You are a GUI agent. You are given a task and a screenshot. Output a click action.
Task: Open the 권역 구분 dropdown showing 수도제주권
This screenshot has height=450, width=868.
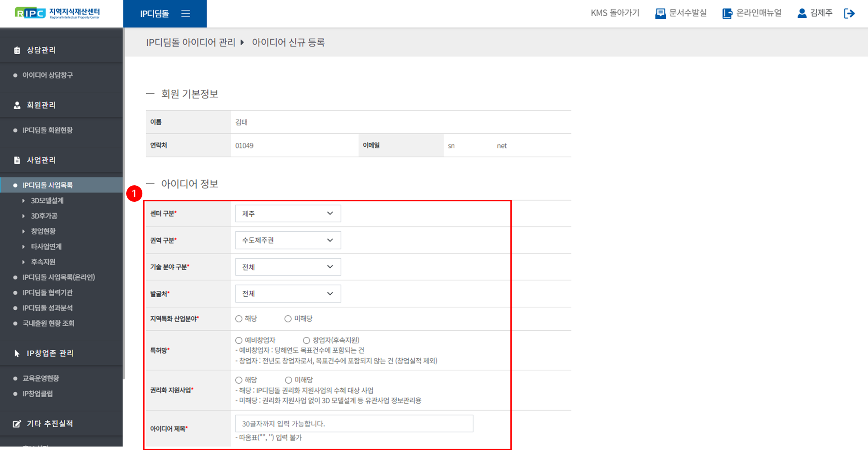pyautogui.click(x=288, y=240)
